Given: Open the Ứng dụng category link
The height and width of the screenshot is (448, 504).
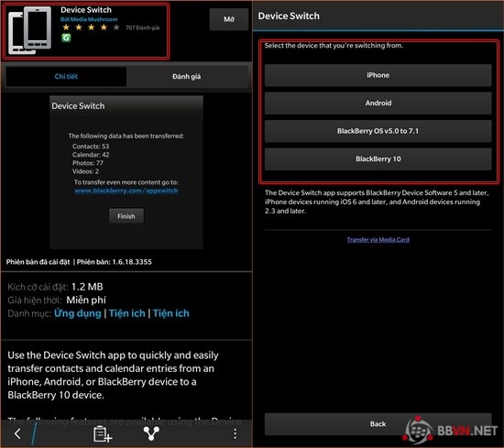Looking at the screenshot, I should (x=78, y=313).
